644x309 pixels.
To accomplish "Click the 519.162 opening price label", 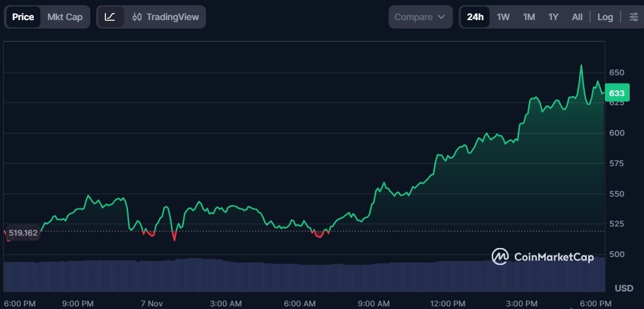I will (23, 232).
